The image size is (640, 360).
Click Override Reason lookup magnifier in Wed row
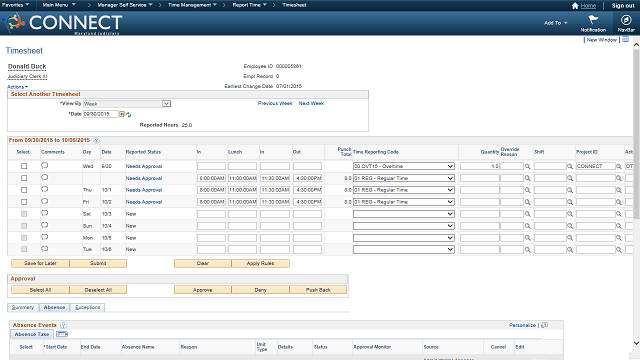click(527, 167)
